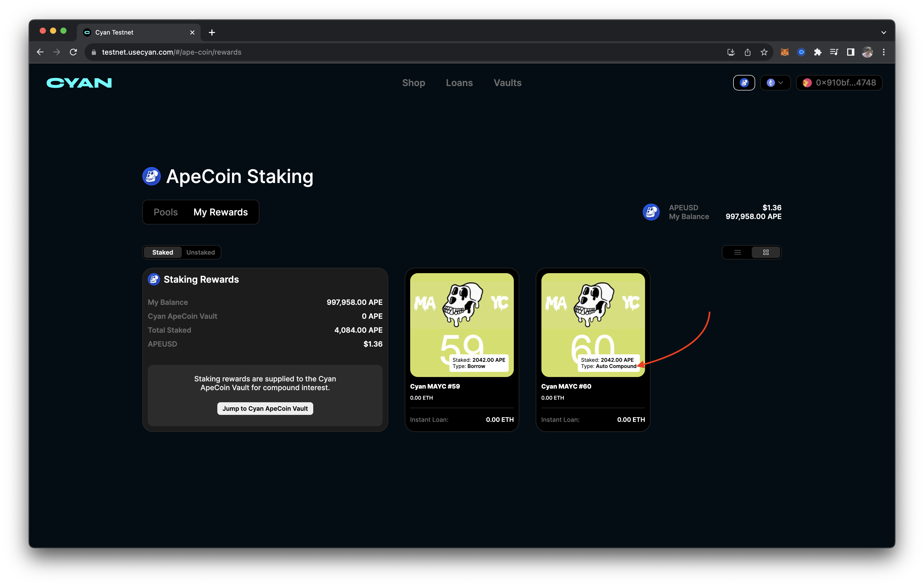Reload the page
The image size is (924, 586).
coord(73,52)
